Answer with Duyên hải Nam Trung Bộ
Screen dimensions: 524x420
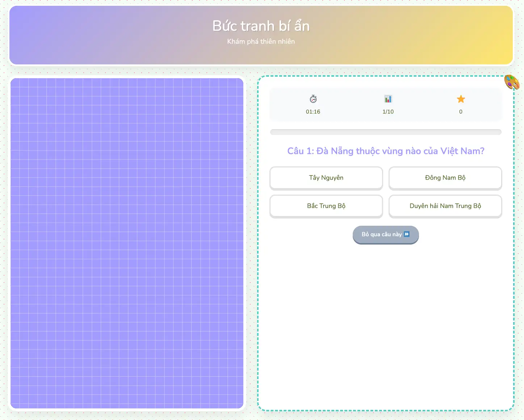pyautogui.click(x=445, y=206)
